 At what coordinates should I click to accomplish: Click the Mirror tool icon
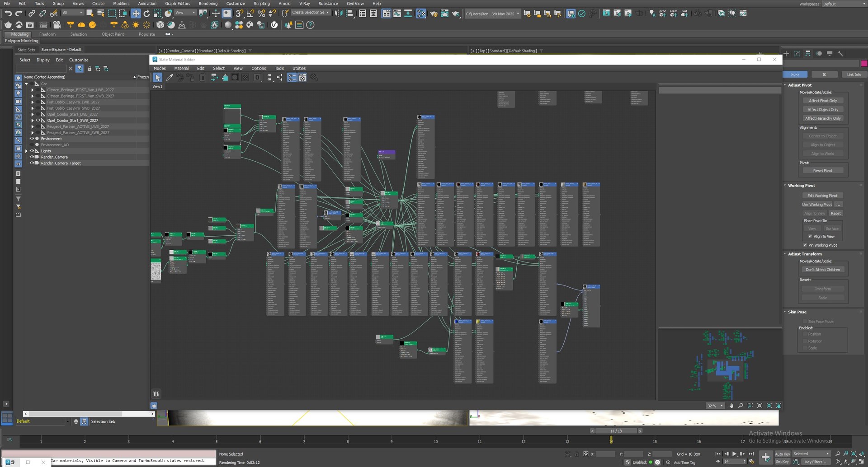click(x=339, y=14)
